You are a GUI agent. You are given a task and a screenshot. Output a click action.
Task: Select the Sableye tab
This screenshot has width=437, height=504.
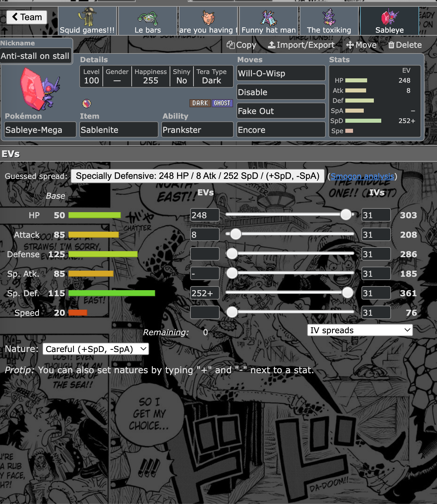[390, 21]
